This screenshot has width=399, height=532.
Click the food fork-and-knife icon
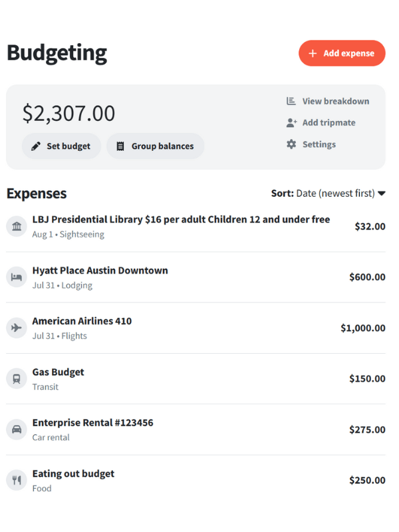click(17, 480)
